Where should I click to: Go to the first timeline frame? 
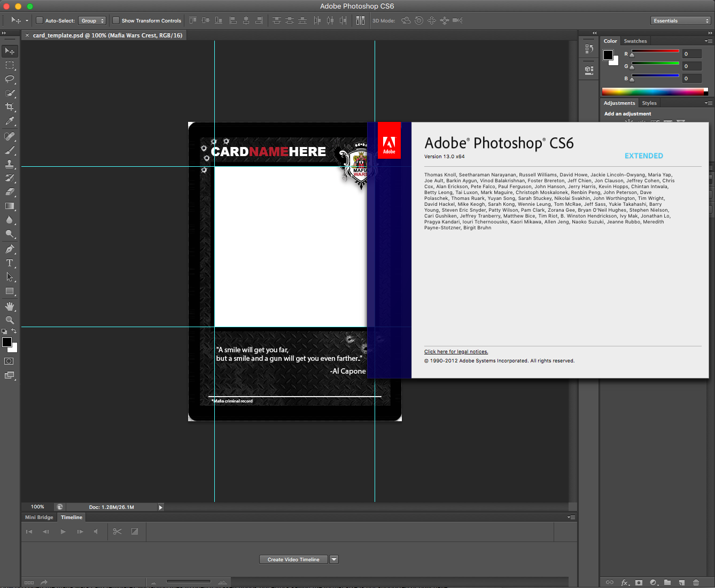coord(29,531)
